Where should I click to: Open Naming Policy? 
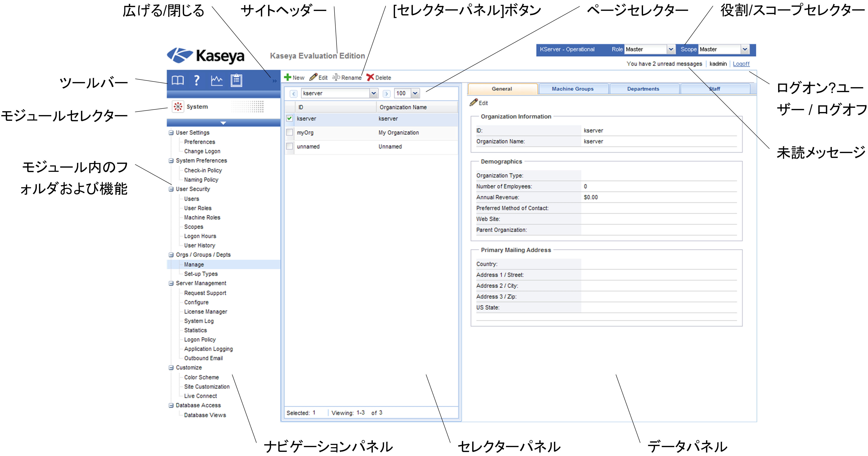pos(201,180)
